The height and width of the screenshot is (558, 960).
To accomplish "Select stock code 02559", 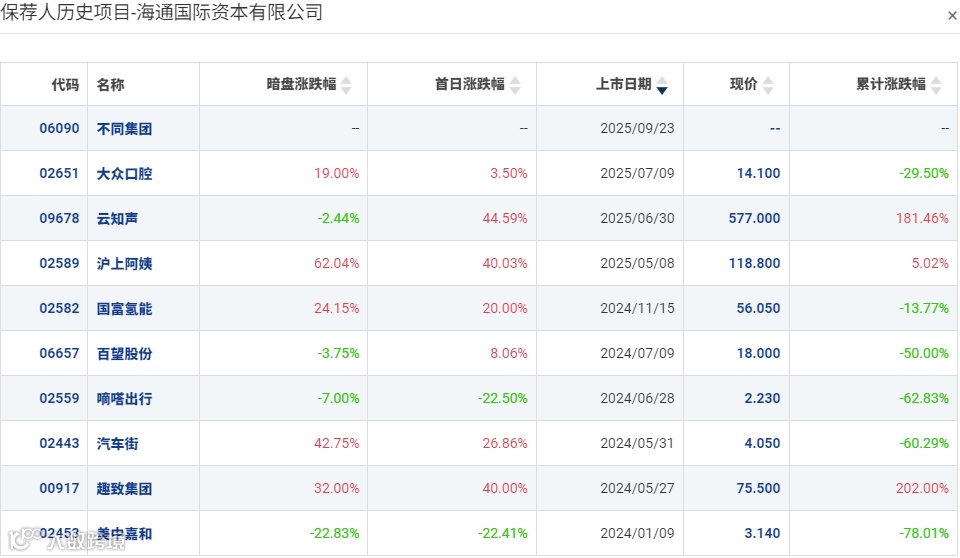I will pyautogui.click(x=59, y=398).
